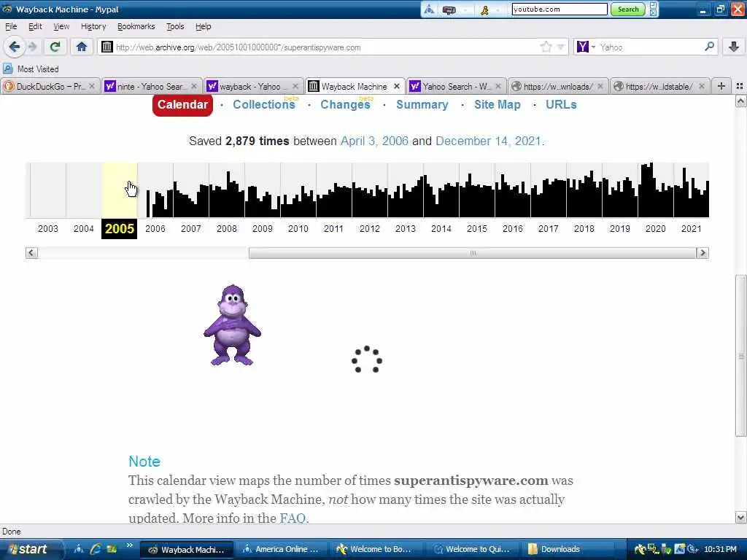
Task: Open the Bookmarks menu
Action: [136, 27]
